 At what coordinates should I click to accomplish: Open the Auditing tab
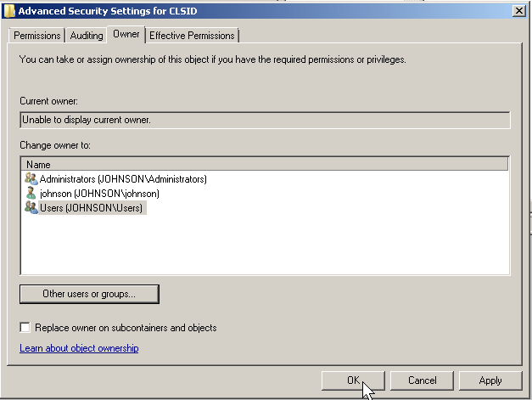87,36
